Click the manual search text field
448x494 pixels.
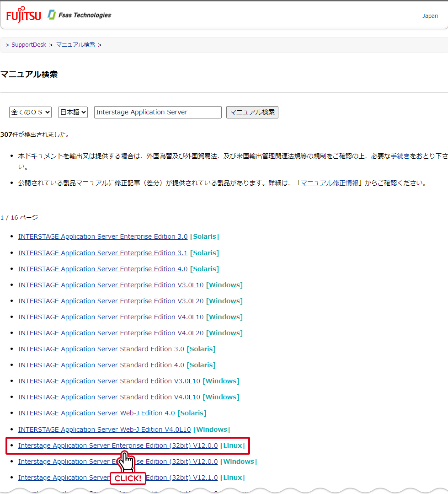[x=158, y=112]
